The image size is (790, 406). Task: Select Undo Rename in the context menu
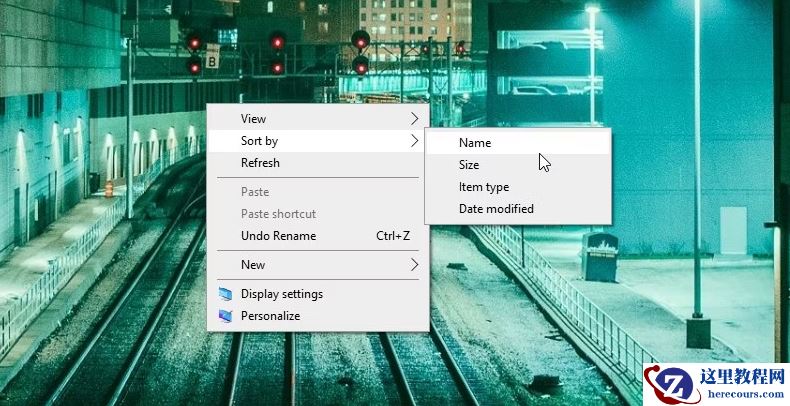(x=318, y=236)
